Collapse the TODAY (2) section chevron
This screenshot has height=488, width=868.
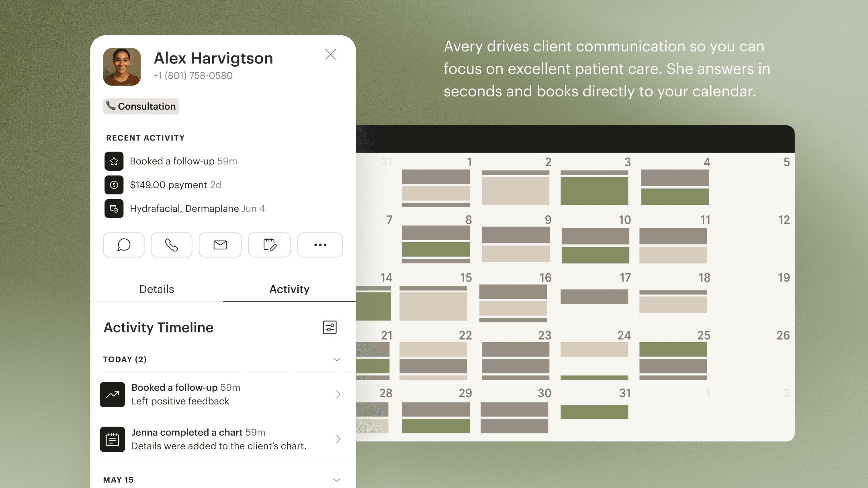[337, 359]
